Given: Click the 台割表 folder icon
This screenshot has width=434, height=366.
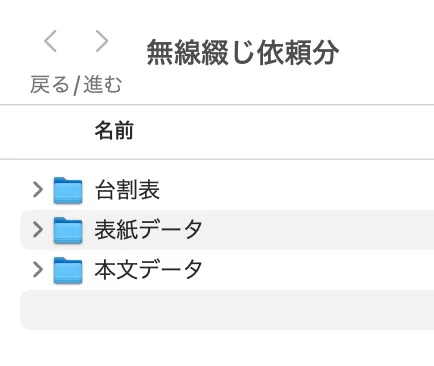Looking at the screenshot, I should point(68,190).
